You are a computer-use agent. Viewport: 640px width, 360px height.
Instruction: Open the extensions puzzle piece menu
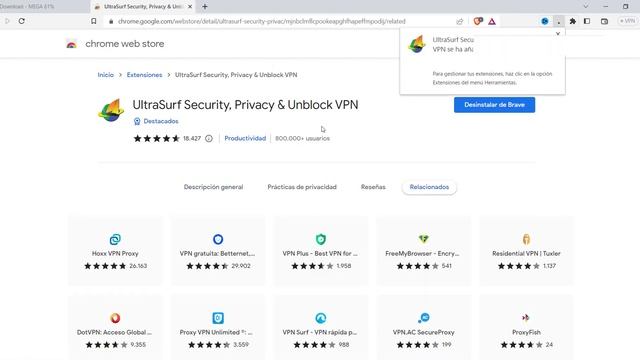tap(573, 21)
